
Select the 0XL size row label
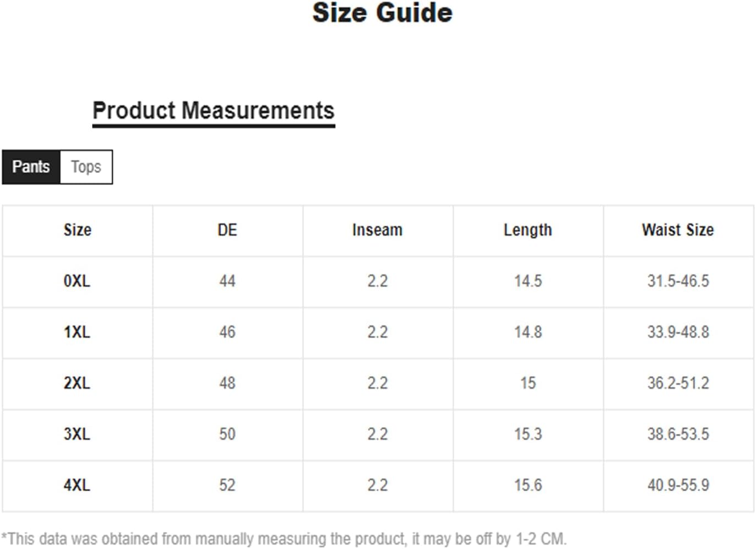(x=78, y=281)
